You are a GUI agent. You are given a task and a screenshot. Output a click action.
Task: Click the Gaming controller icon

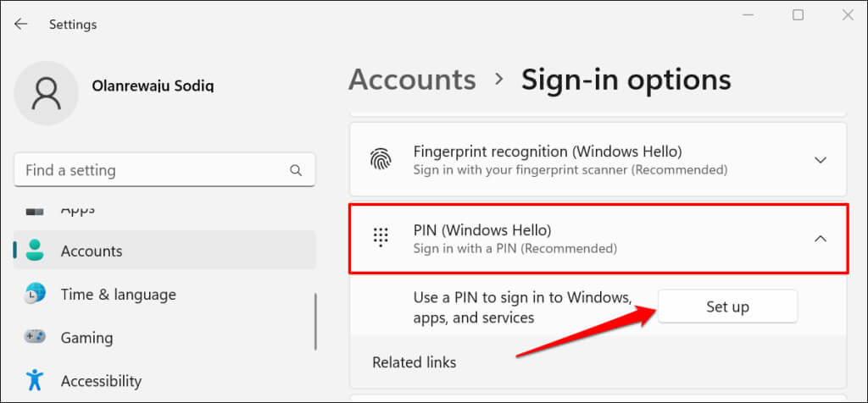tap(36, 338)
